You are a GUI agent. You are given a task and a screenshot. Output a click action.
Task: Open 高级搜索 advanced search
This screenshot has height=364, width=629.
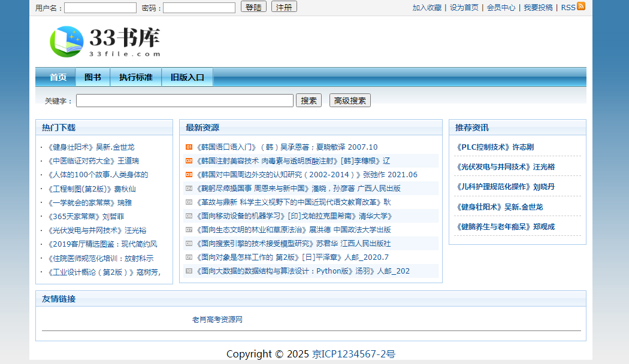pos(350,101)
